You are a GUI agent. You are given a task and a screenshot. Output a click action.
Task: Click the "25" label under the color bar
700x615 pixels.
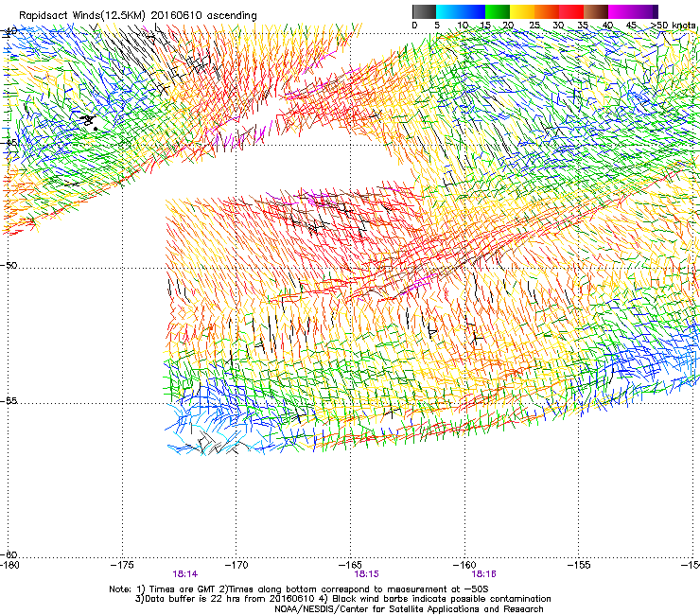click(534, 26)
